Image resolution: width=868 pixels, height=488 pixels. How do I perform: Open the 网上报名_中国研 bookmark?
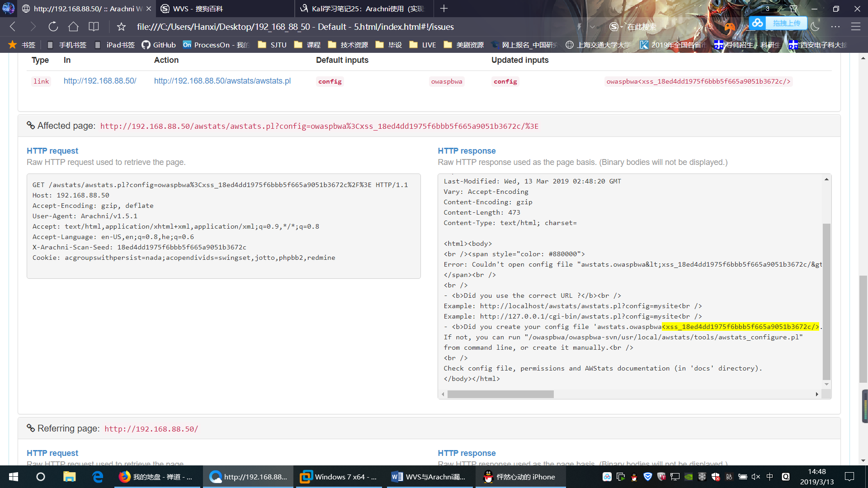click(x=524, y=45)
